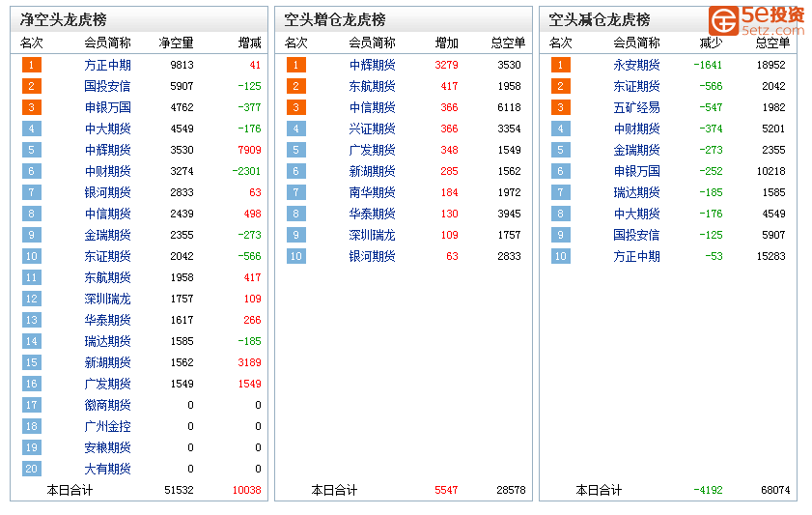812x515 pixels.
Task: Open 国投安信 in the 空头减仓龙虎榜 table
Action: pos(637,235)
